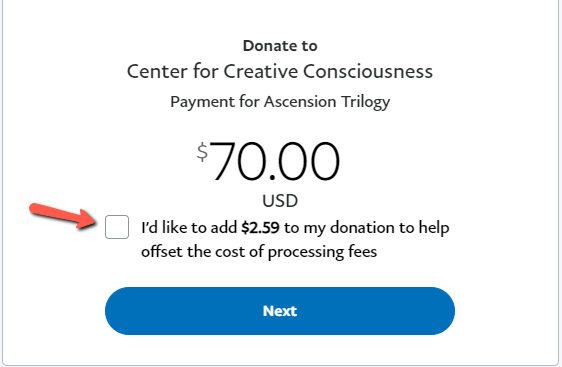
Task: Click the "70" dollars portion of amount
Action: 239,161
